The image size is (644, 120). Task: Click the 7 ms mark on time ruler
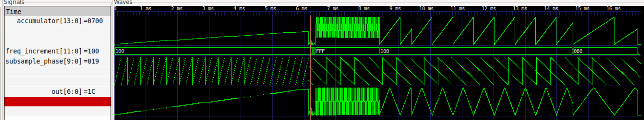tap(333, 9)
